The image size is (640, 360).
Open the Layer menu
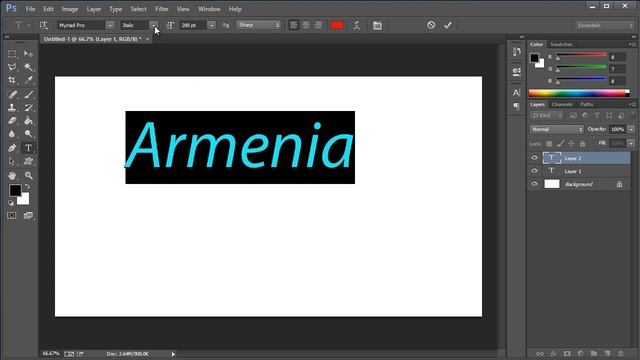93,9
